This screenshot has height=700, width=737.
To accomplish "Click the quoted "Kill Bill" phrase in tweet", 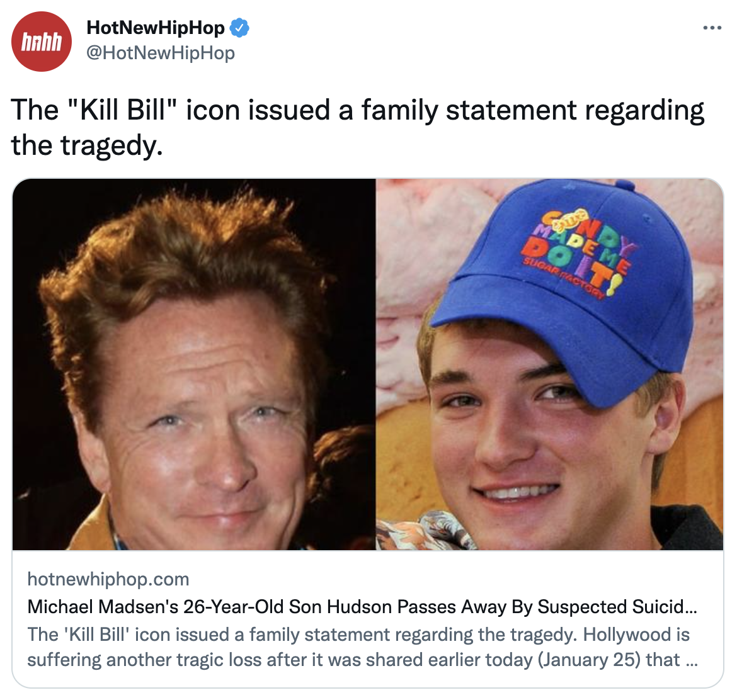I will click(x=123, y=110).
